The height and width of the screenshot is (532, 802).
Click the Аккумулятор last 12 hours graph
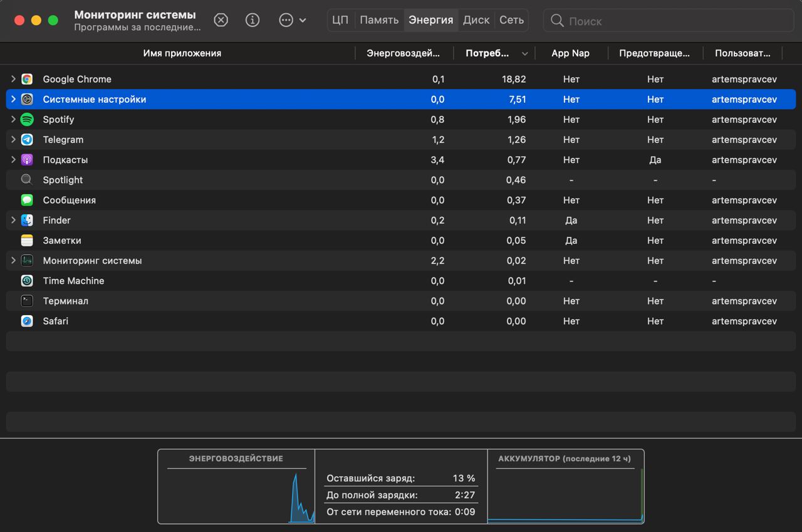pyautogui.click(x=566, y=495)
